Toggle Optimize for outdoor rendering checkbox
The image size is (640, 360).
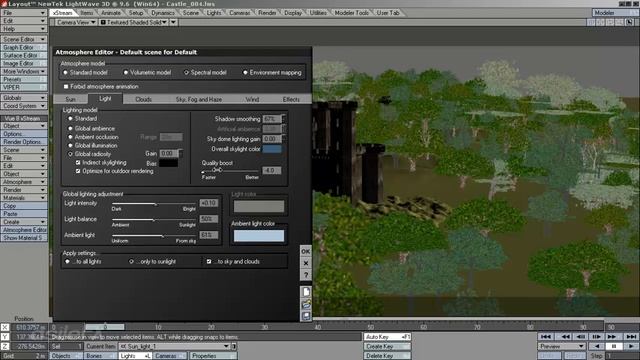[x=78, y=171]
